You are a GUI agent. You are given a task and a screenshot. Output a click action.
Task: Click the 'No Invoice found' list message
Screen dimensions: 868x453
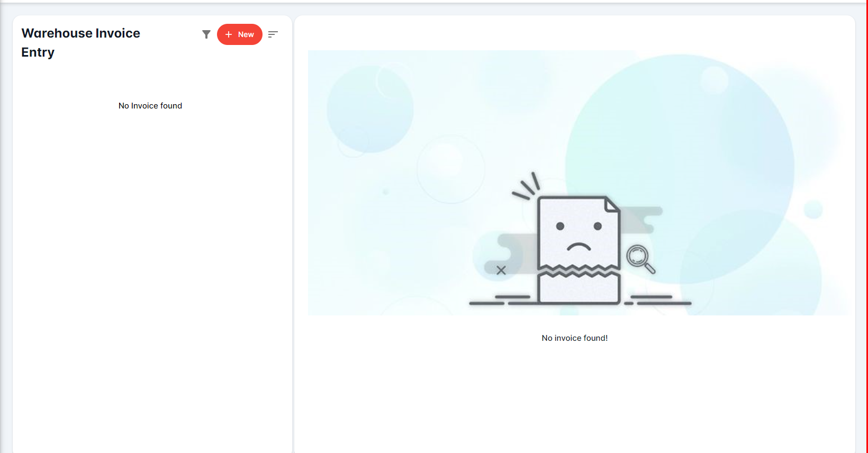coord(150,106)
